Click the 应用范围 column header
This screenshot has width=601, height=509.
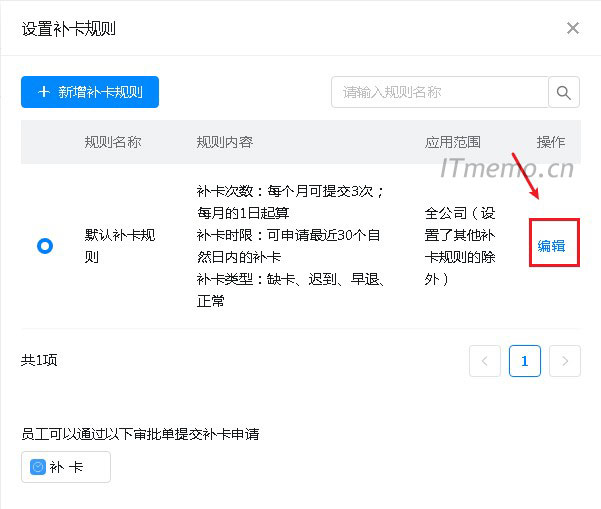click(x=453, y=142)
